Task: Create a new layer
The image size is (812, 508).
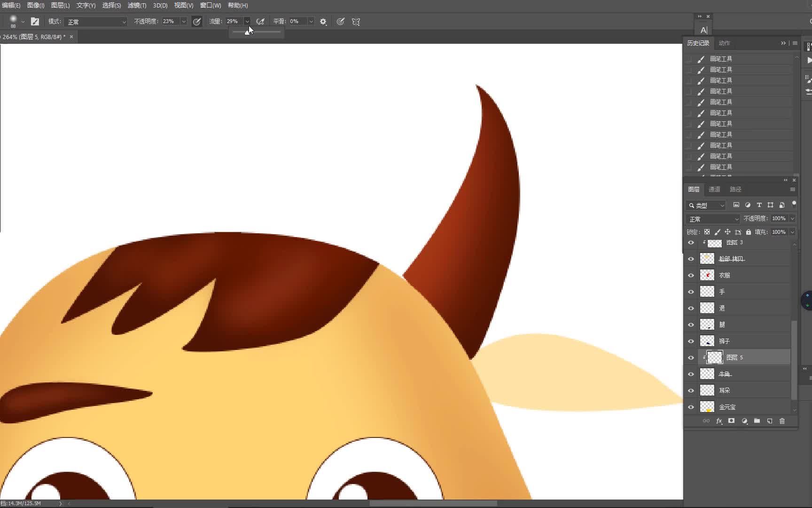Action: 770,421
